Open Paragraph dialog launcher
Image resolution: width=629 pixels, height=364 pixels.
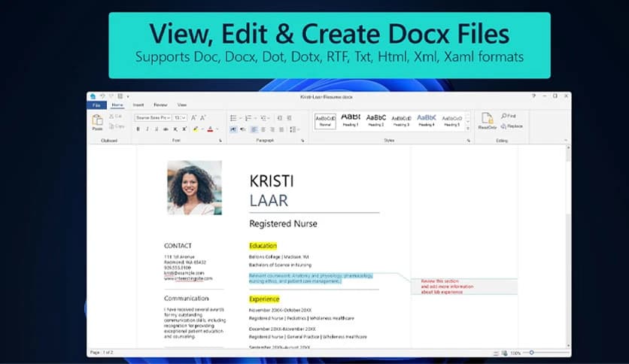[x=302, y=141]
